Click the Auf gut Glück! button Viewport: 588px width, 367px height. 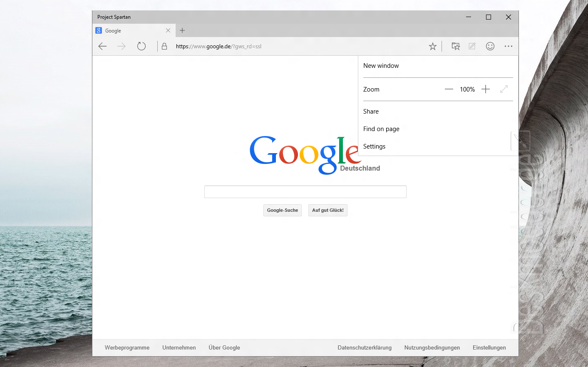[x=328, y=211]
